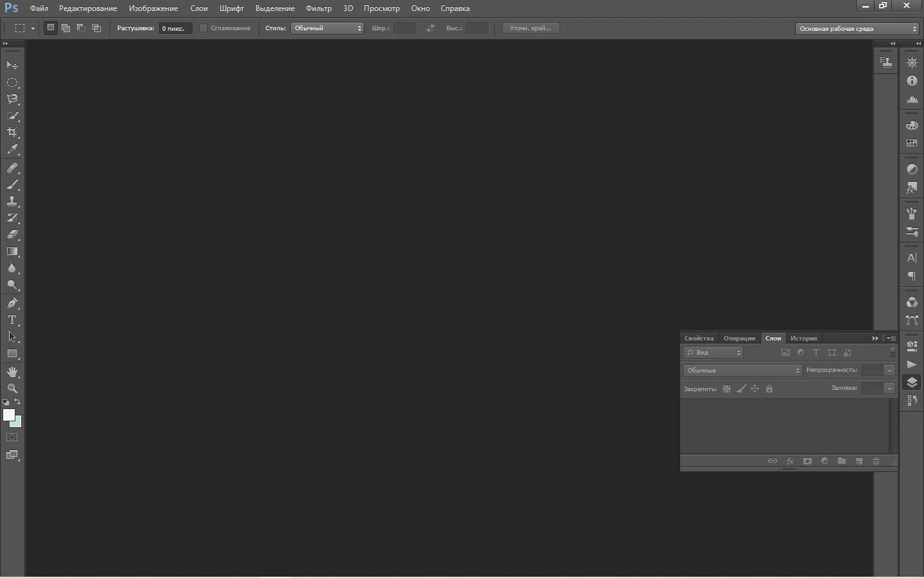Select the Zoom tool

click(12, 389)
